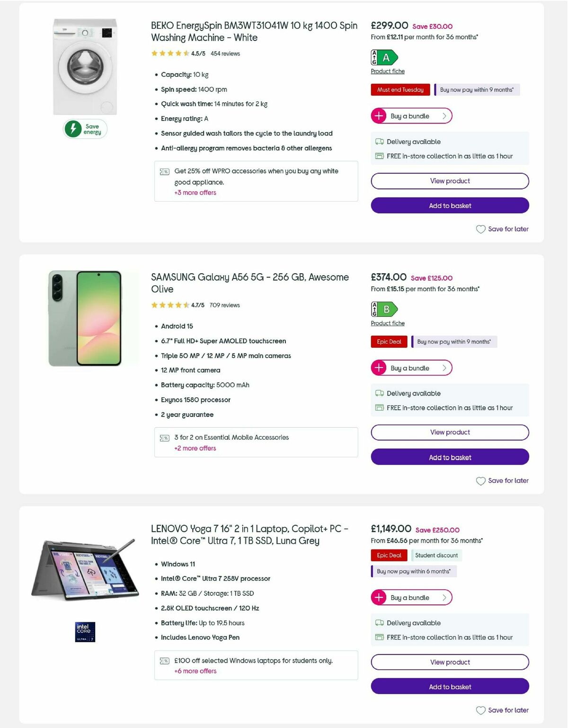Click the offer tag icon beside the WPRO accessories deal
This screenshot has width=568, height=728.
[164, 171]
